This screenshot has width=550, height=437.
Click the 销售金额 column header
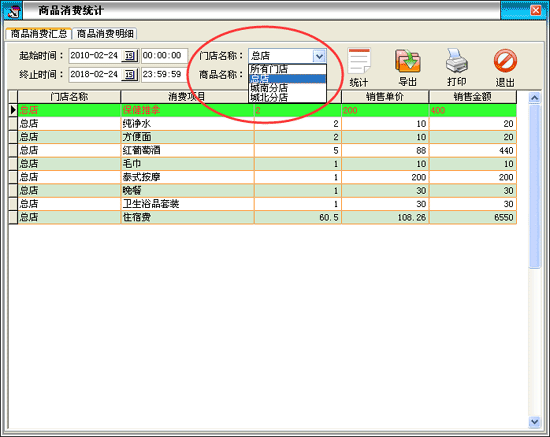coord(472,96)
